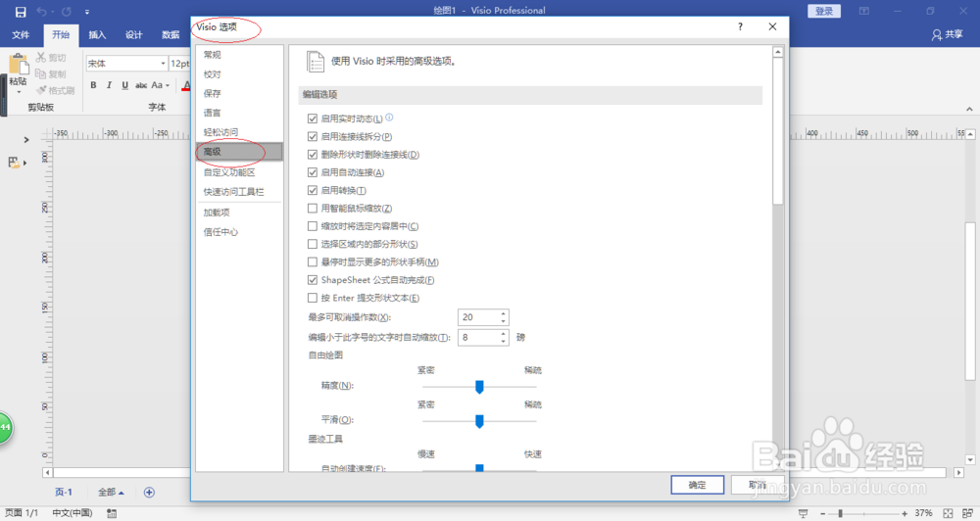This screenshot has width=980, height=521.
Task: Click the red font color A icon
Action: click(186, 85)
